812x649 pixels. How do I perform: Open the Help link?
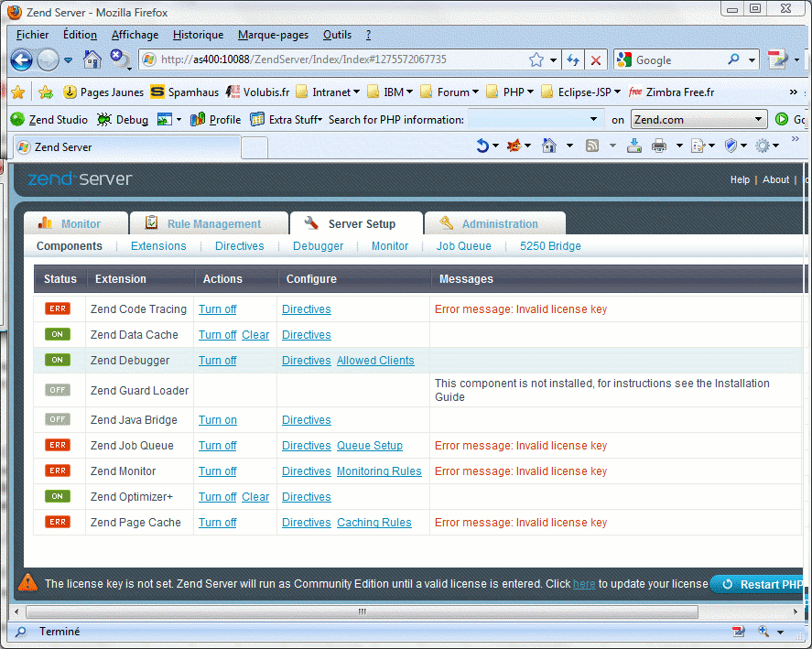(x=740, y=179)
